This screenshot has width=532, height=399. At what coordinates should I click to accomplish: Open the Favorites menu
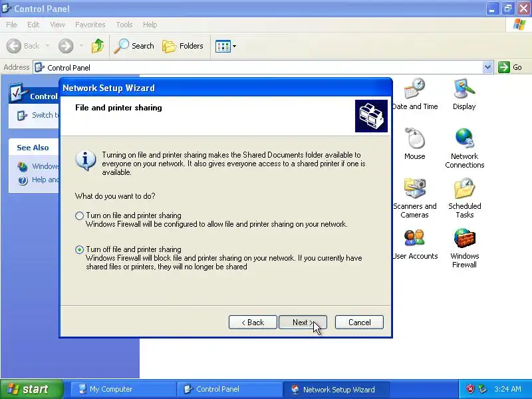(x=90, y=25)
